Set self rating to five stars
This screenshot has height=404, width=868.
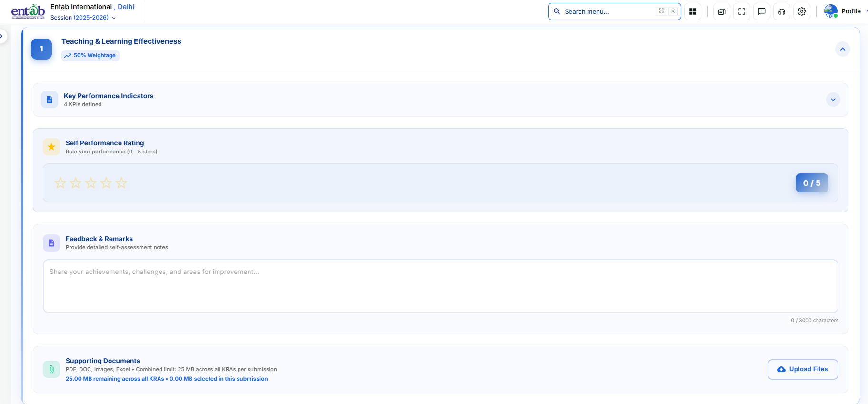(121, 183)
